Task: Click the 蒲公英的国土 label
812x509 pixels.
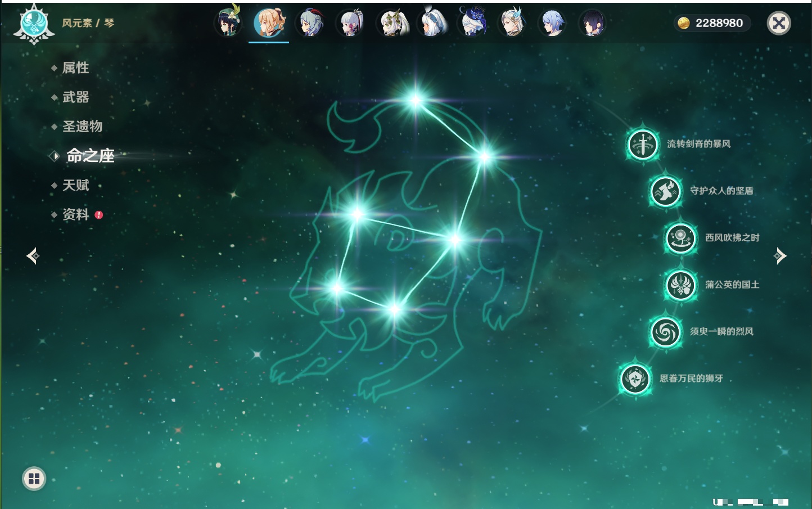Action: (x=732, y=285)
